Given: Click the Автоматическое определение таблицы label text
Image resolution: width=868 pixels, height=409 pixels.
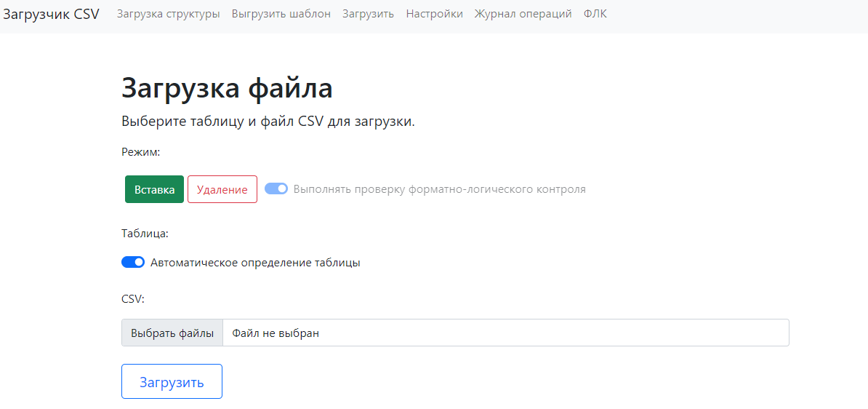Looking at the screenshot, I should click(255, 263).
